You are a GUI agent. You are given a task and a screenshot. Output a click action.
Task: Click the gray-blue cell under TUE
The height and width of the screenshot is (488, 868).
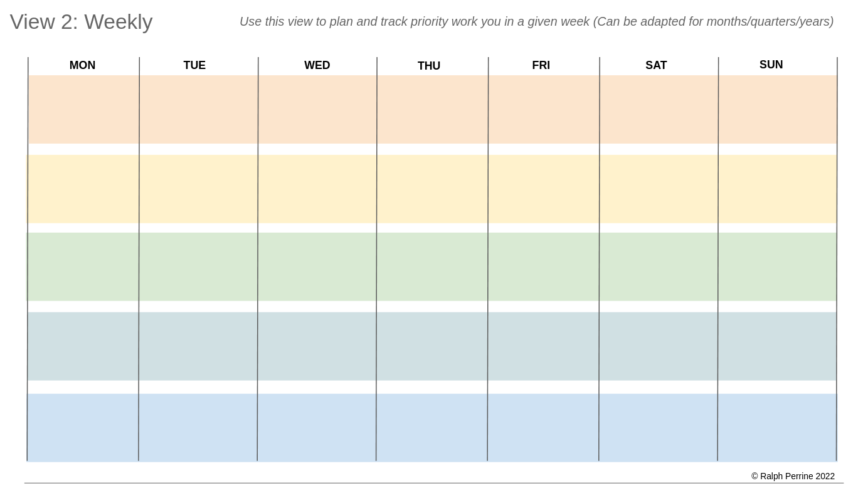point(198,346)
